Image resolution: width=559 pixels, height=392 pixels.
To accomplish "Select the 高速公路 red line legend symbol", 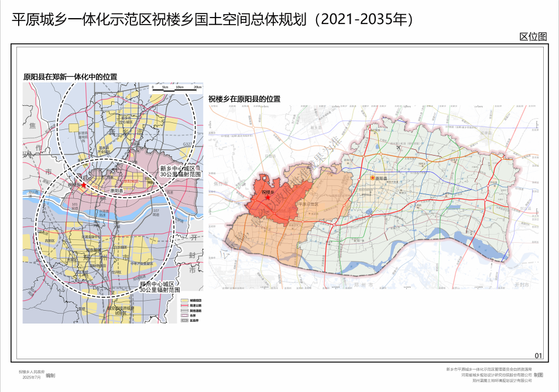I will pos(184,305).
